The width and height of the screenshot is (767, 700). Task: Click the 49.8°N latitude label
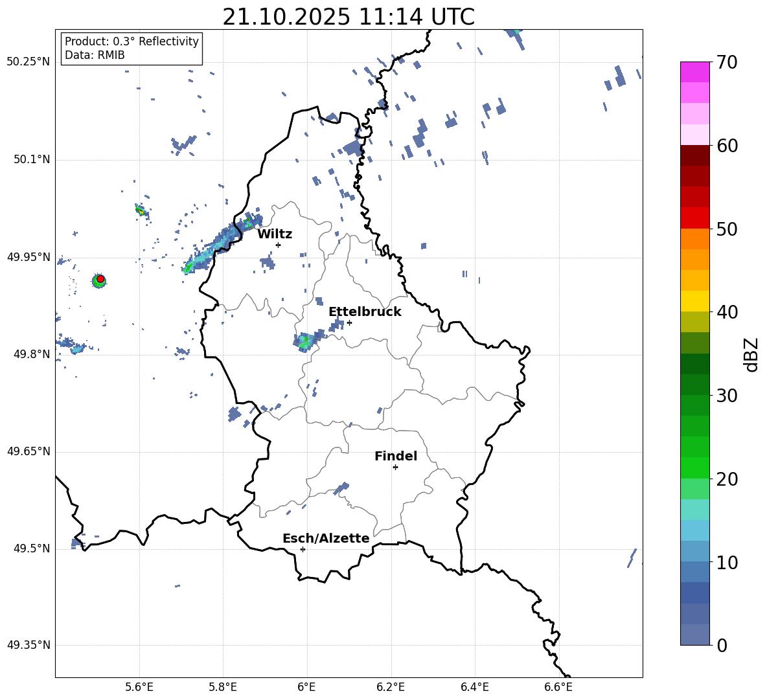pos(32,354)
